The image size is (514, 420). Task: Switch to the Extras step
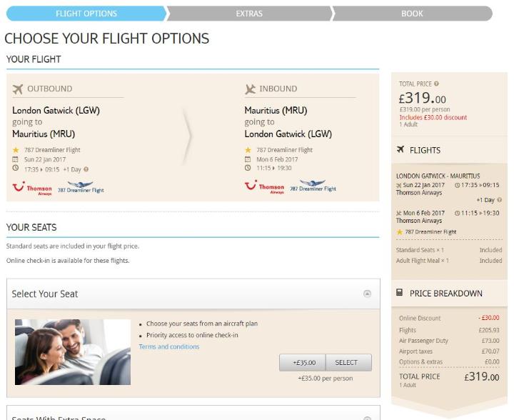click(x=249, y=14)
